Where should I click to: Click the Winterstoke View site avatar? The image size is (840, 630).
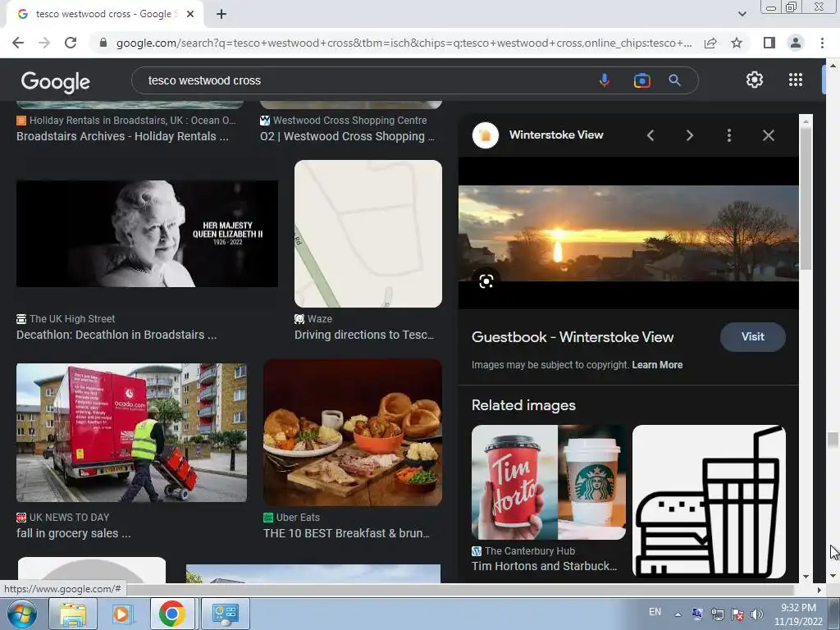pyautogui.click(x=486, y=135)
